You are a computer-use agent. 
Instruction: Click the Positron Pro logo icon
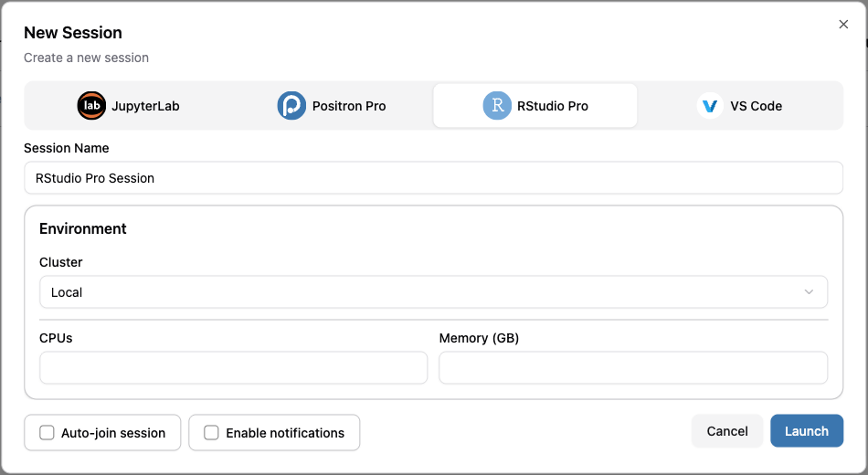291,106
